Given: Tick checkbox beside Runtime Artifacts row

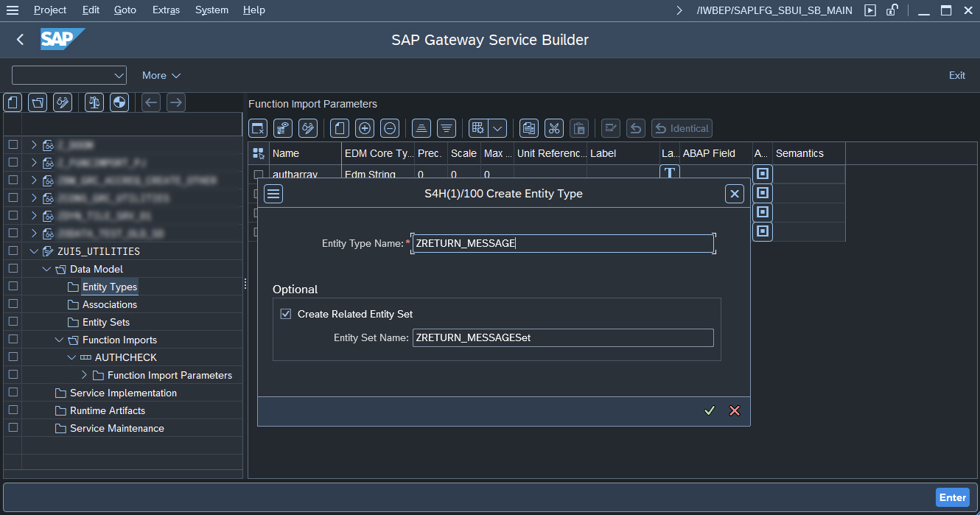Looking at the screenshot, I should [13, 410].
